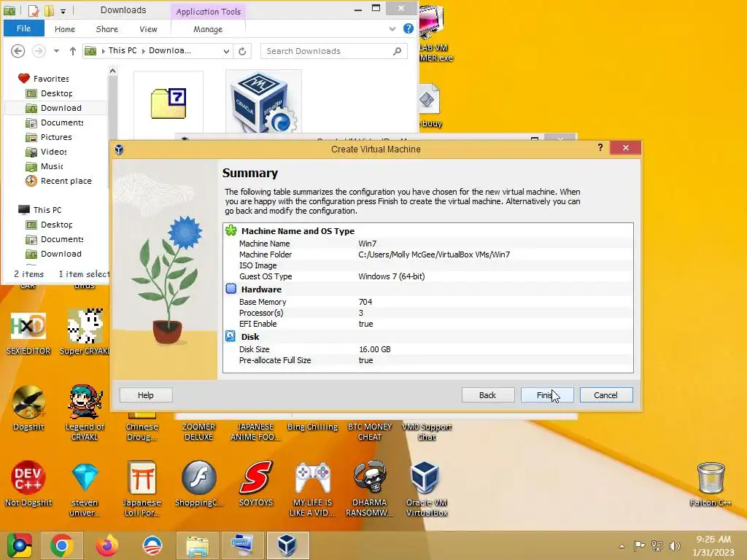
Task: Select the Machine Folder path value
Action: click(434, 254)
